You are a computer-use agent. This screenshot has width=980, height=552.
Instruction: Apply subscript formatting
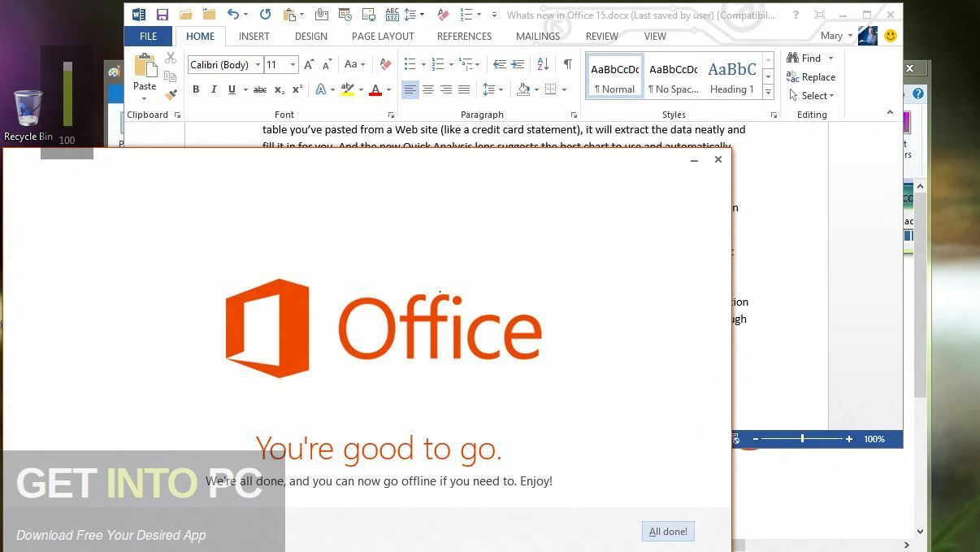click(x=279, y=89)
